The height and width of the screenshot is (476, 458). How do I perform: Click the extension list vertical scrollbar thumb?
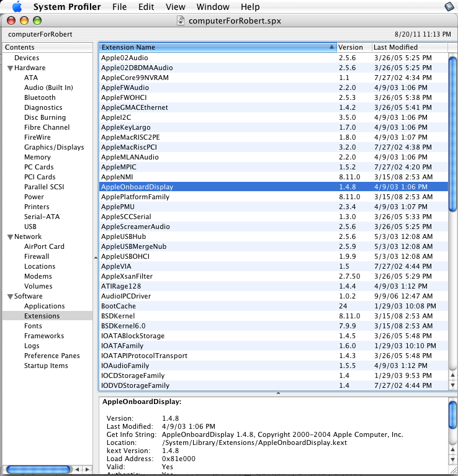(x=452, y=133)
